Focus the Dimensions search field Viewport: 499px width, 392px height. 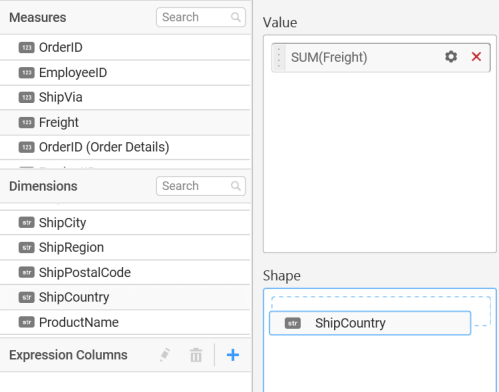201,186
